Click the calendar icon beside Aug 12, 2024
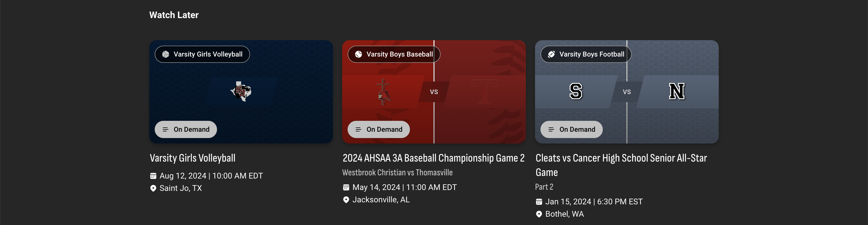This screenshot has height=225, width=868. [154, 175]
